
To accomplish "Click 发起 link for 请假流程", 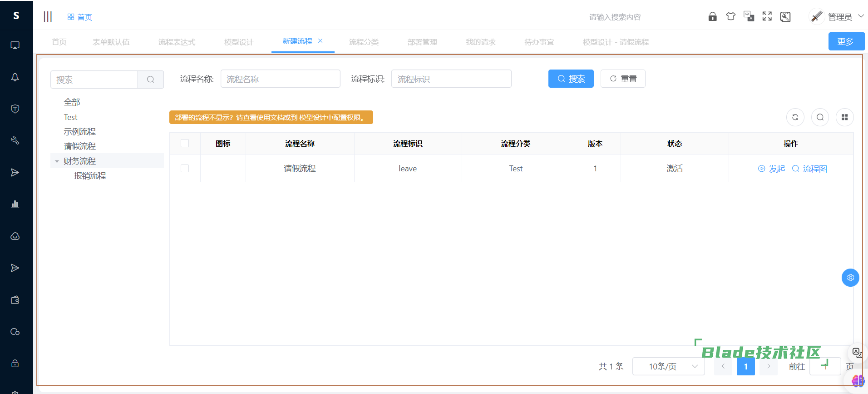I will click(x=772, y=169).
